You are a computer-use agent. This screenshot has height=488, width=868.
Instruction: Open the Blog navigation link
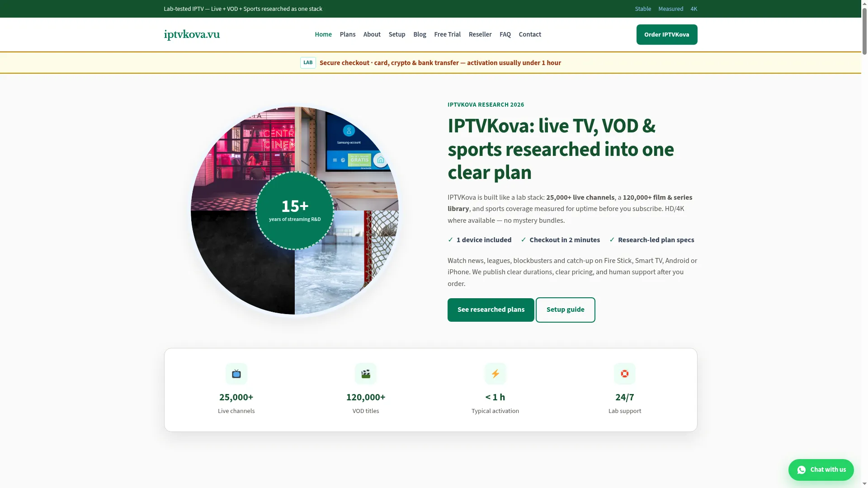tap(420, 34)
